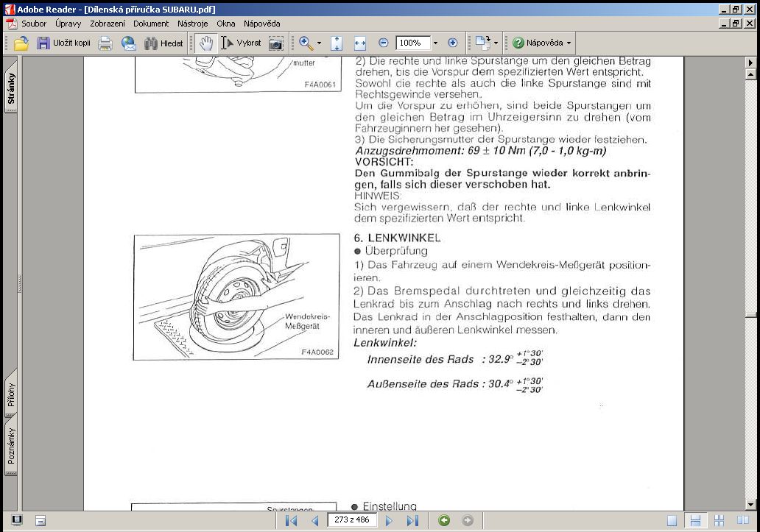Click the Wendekreis-Meßgerät wheel illustration

coord(236,297)
